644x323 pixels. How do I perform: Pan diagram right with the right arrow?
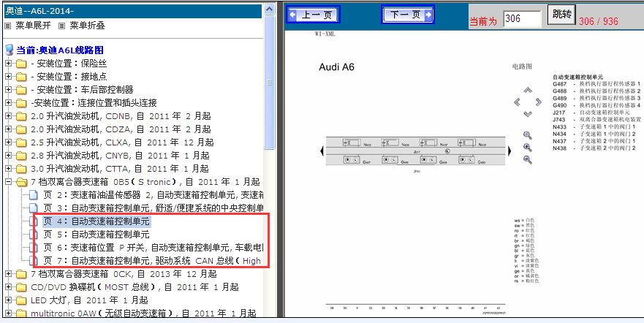pos(539,102)
